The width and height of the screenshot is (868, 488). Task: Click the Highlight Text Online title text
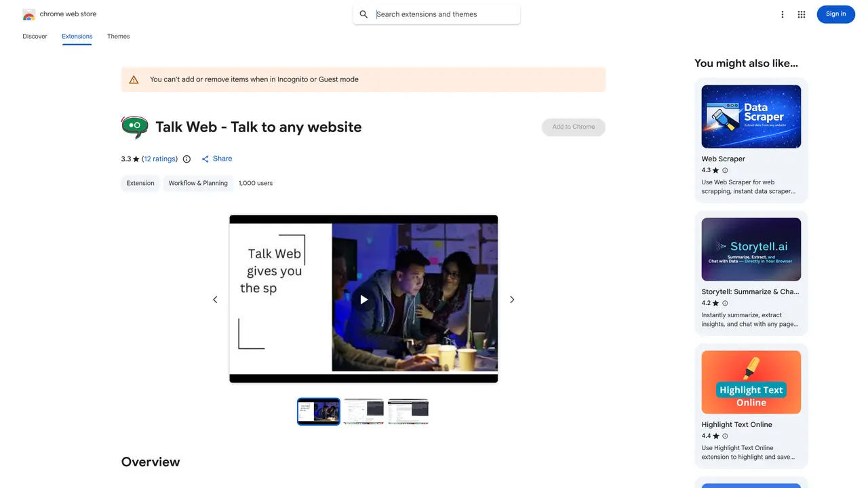(x=737, y=424)
